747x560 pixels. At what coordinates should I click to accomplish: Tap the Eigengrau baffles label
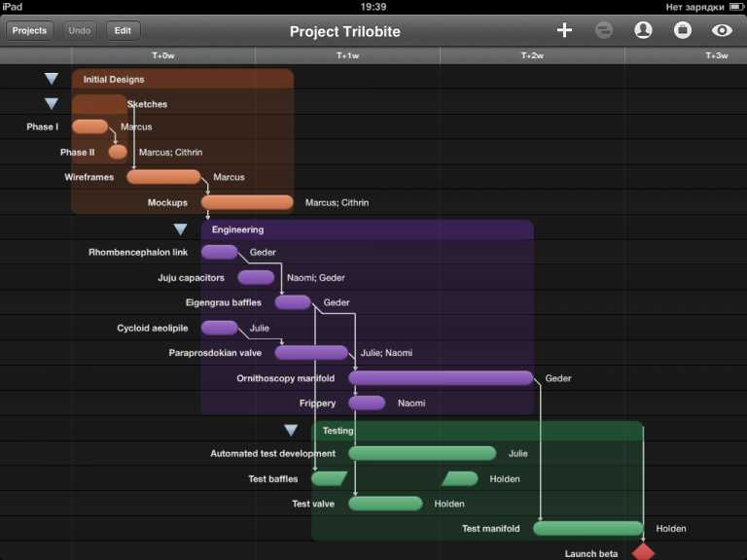click(224, 302)
